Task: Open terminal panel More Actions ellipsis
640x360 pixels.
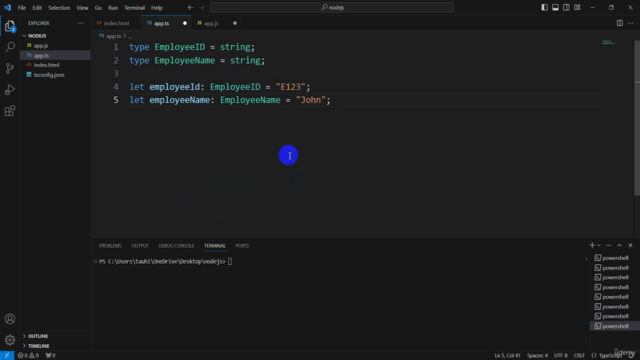Action: pyautogui.click(x=609, y=245)
